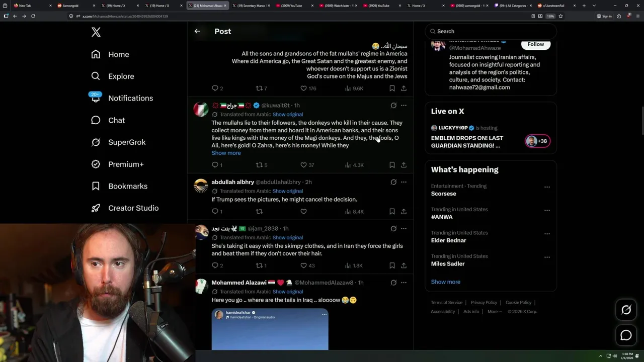Open Terms of Service footer link
644x362 pixels.
[446, 303]
